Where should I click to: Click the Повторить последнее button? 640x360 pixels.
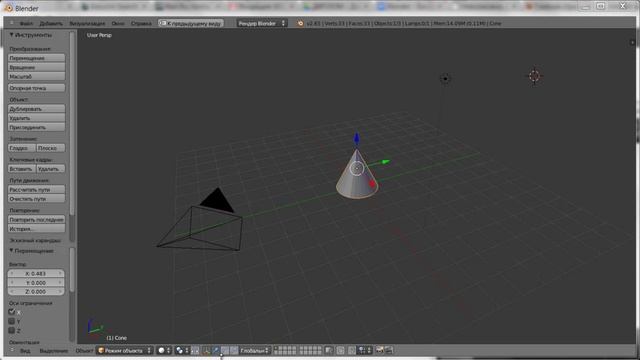[x=36, y=220]
